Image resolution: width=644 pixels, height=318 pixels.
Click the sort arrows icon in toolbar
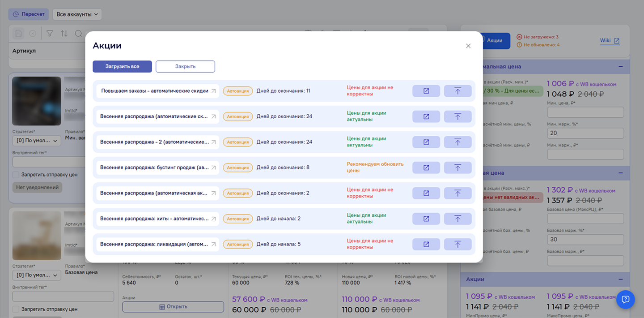point(64,34)
